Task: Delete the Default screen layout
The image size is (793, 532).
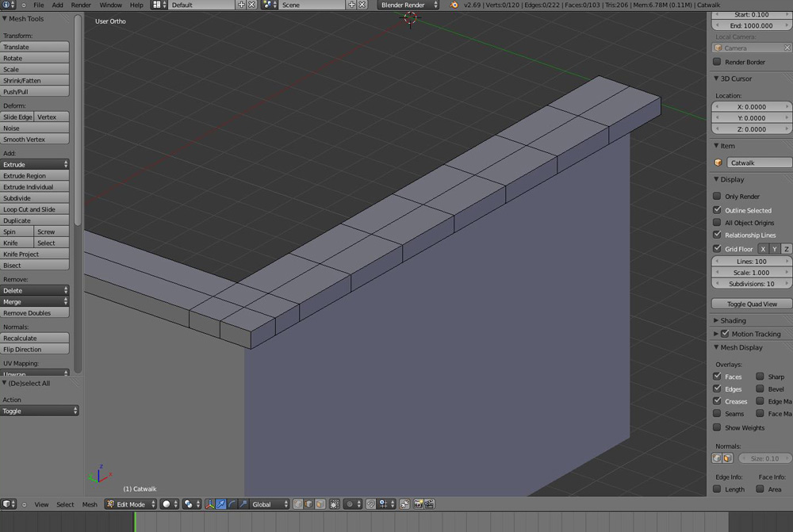Action: click(x=251, y=5)
